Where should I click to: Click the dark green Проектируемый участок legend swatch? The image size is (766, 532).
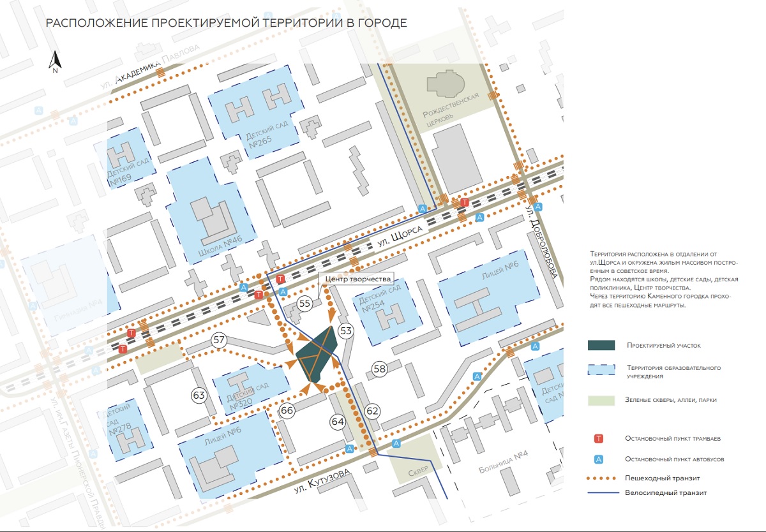(601, 345)
